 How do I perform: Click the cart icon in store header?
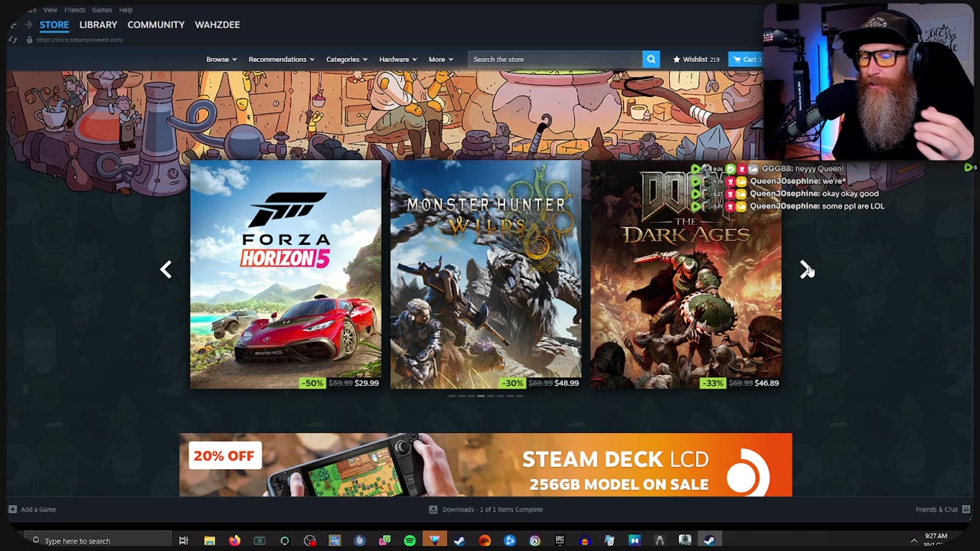click(737, 59)
